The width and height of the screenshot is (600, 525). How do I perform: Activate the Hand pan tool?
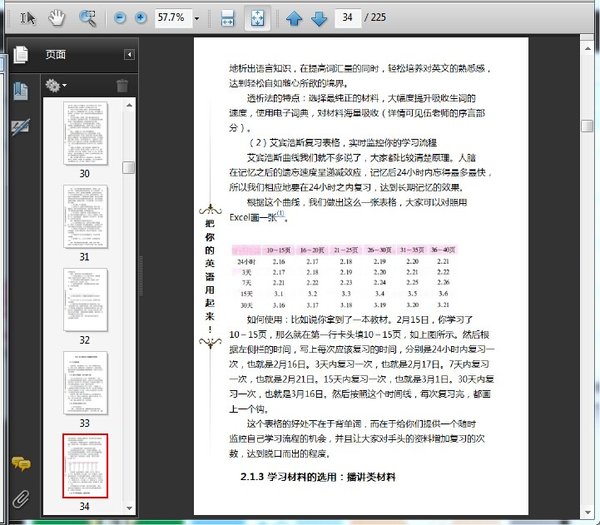57,18
